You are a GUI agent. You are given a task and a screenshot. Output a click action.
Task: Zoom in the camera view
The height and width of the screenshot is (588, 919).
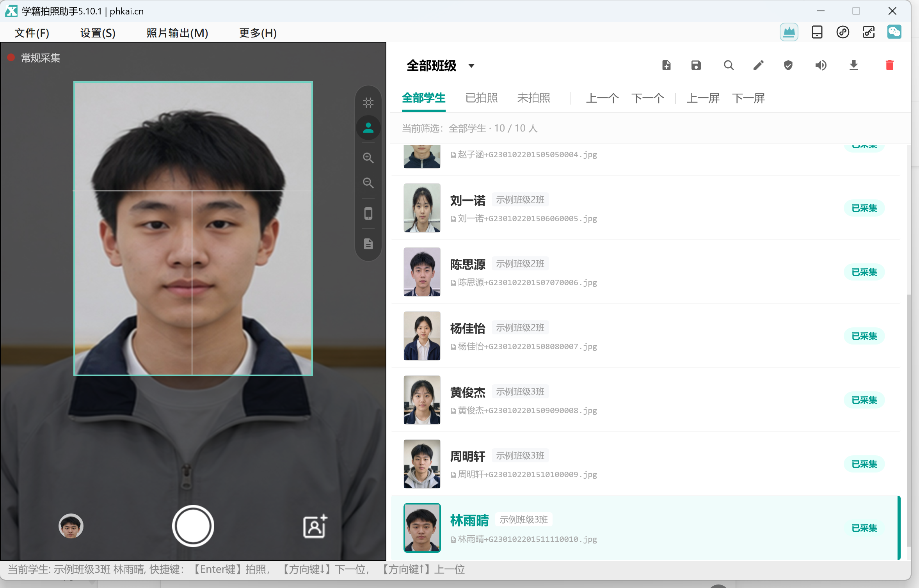[x=368, y=158]
